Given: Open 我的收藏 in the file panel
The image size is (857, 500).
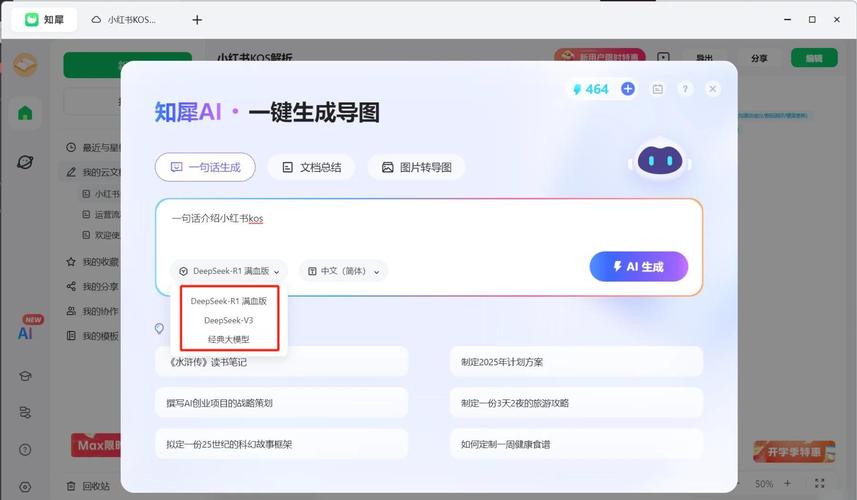Looking at the screenshot, I should coord(93,262).
